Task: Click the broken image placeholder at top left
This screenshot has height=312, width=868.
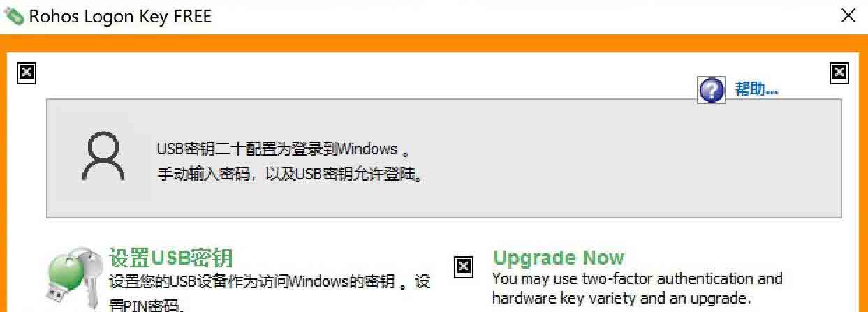Action: point(27,72)
